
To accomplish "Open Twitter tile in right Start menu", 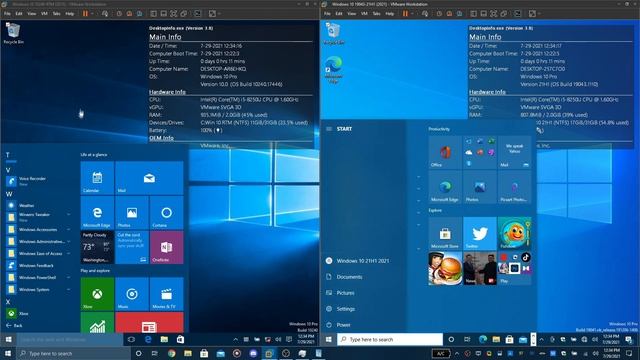I will point(480,233).
